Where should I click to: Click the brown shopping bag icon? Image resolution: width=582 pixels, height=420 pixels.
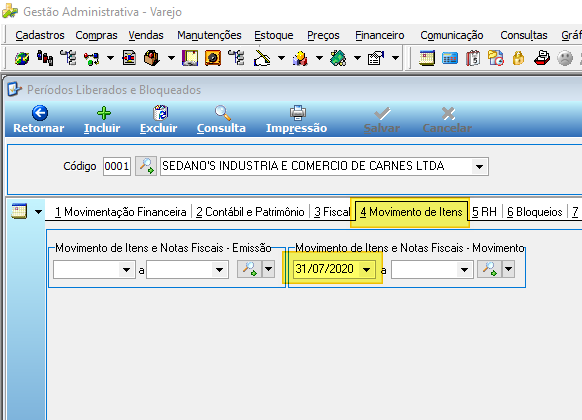(x=152, y=58)
